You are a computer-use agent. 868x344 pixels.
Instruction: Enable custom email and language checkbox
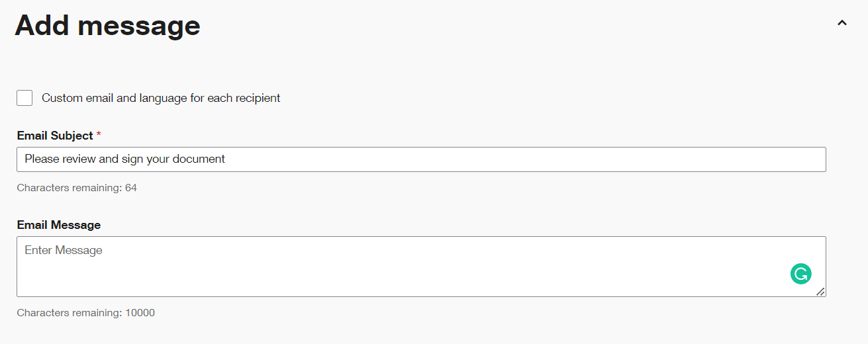(24, 98)
